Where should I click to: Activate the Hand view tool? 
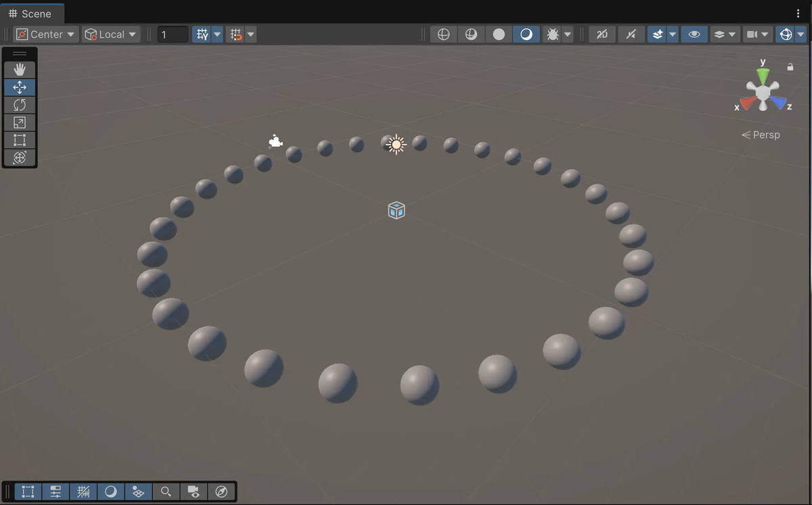[20, 69]
